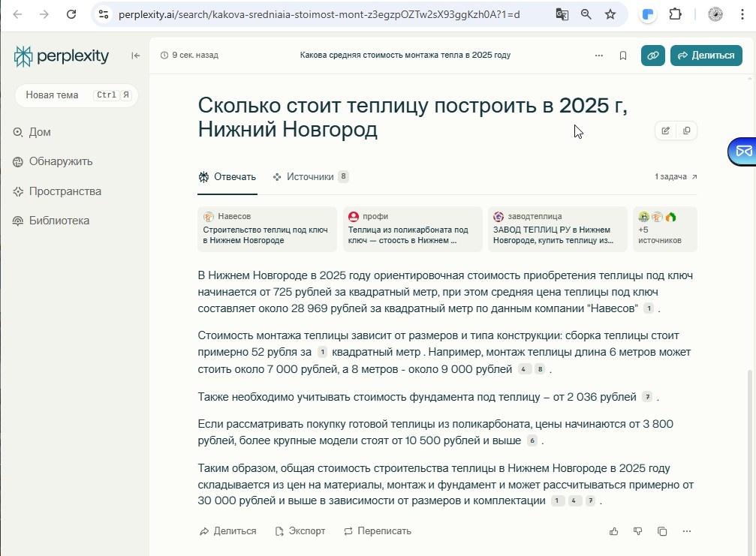The width and height of the screenshot is (756, 556).
Task: Click the thread title in the header
Action: tap(405, 56)
